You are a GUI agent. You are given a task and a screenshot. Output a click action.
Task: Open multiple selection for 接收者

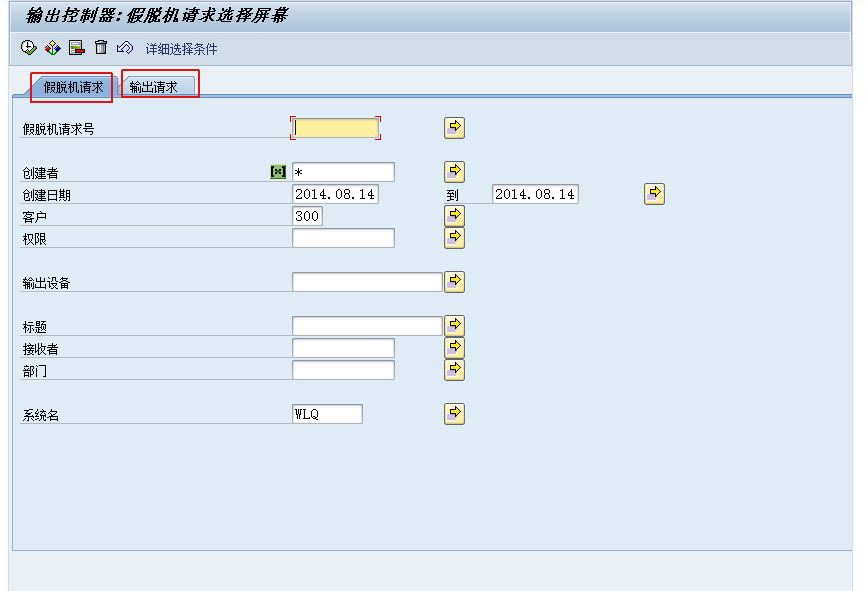[455, 348]
